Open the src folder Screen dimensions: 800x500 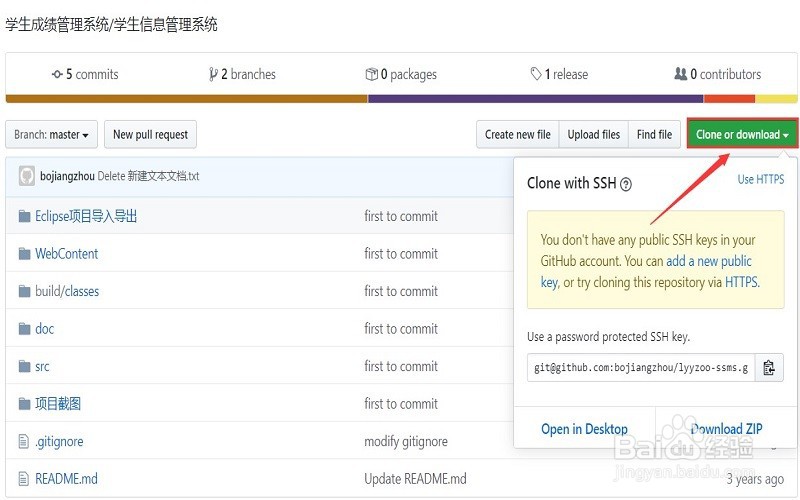(42, 367)
